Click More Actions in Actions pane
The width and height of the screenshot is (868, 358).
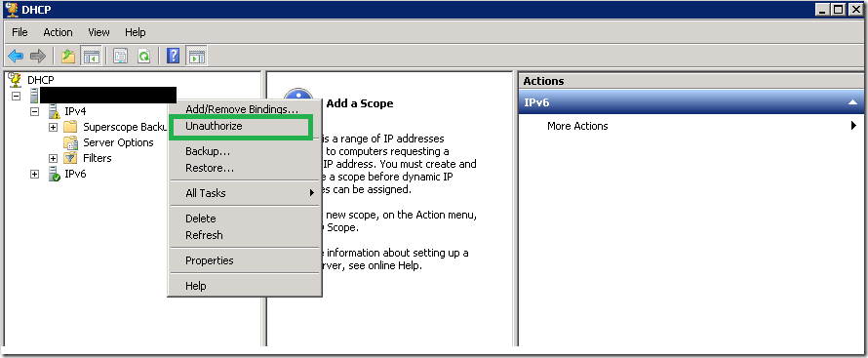pos(577,126)
